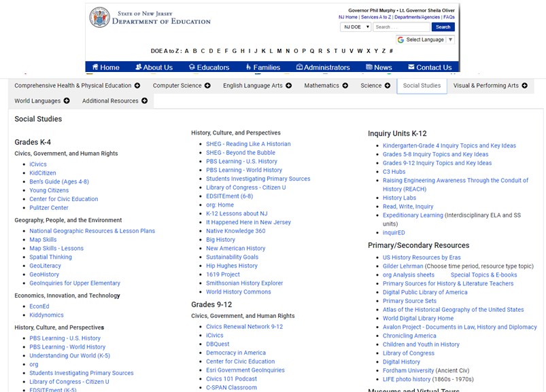Screen dimensions: 546x392
Task: Open the Services A to Z link
Action: click(376, 17)
